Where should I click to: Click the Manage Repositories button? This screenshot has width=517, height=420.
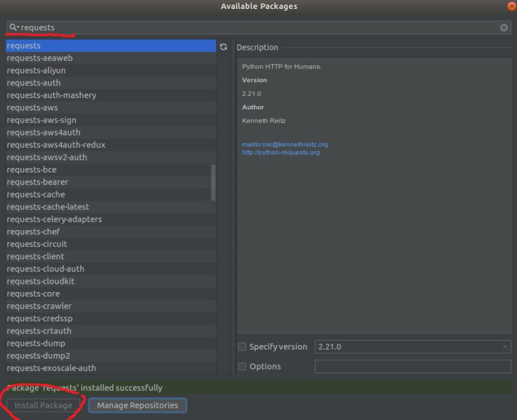pyautogui.click(x=137, y=405)
